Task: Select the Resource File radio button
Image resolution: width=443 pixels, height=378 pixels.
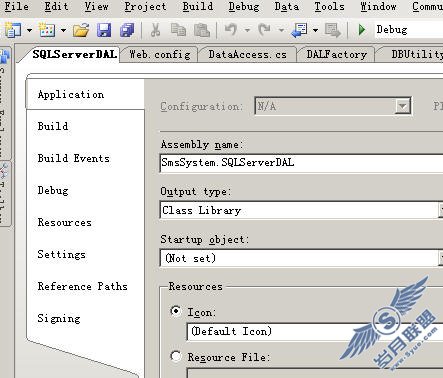Action: (x=176, y=357)
